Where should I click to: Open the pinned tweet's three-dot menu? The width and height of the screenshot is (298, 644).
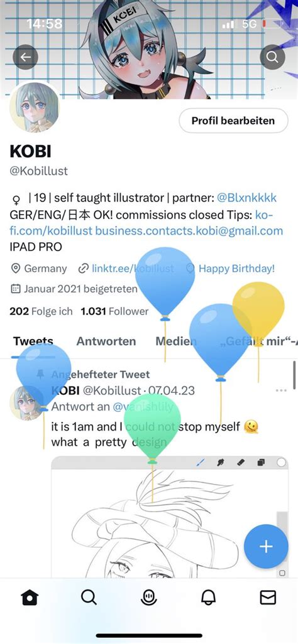(282, 390)
